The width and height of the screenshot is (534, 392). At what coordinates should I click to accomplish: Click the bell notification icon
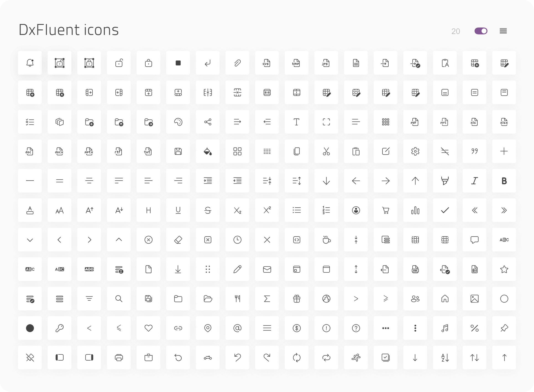(x=30, y=63)
